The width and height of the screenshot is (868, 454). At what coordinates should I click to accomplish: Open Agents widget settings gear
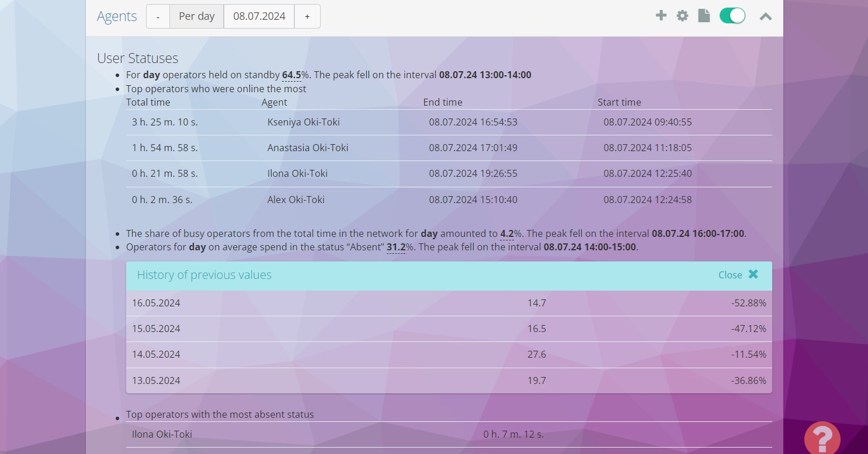point(682,16)
